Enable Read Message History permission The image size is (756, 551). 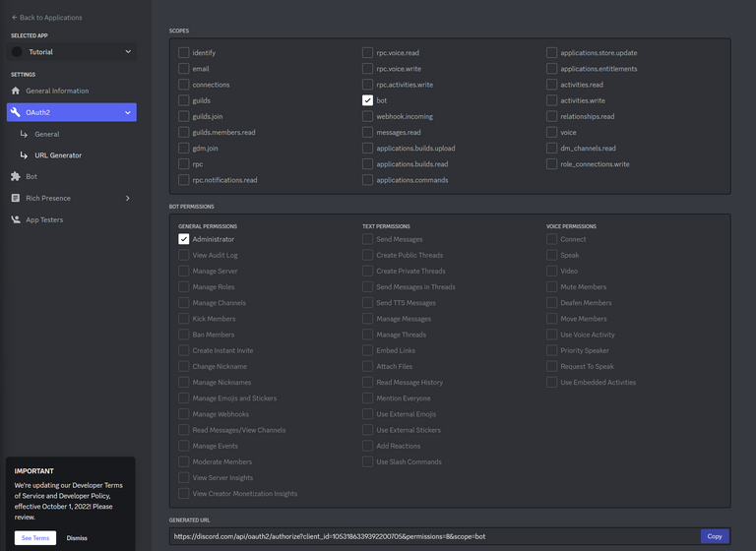(x=367, y=383)
